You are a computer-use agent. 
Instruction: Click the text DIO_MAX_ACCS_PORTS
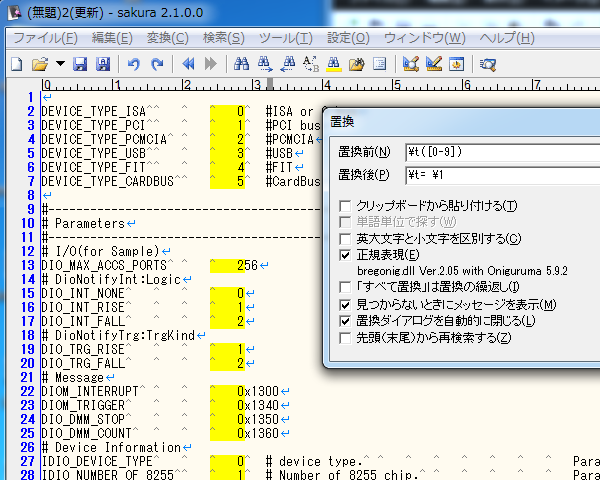(x=104, y=265)
